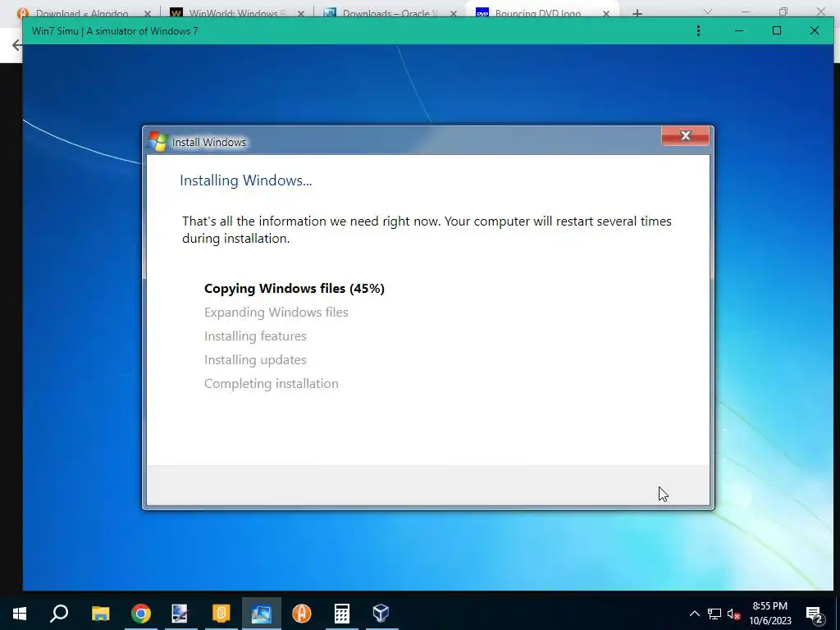
Task: Click the Installing Windows... heading
Action: click(x=245, y=180)
